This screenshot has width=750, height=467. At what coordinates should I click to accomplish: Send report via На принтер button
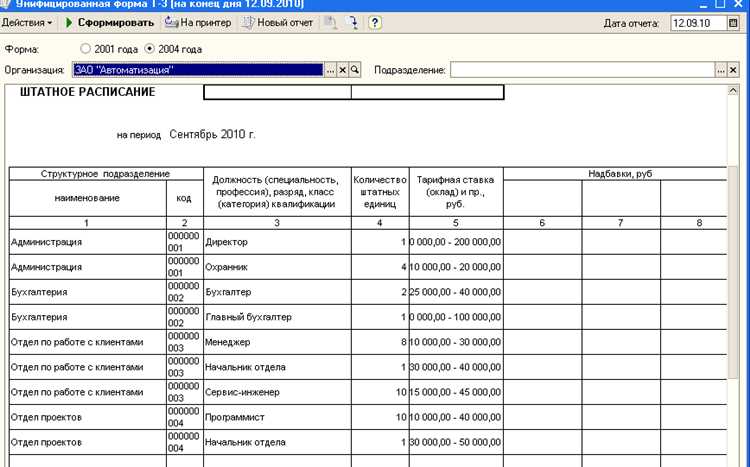[198, 22]
